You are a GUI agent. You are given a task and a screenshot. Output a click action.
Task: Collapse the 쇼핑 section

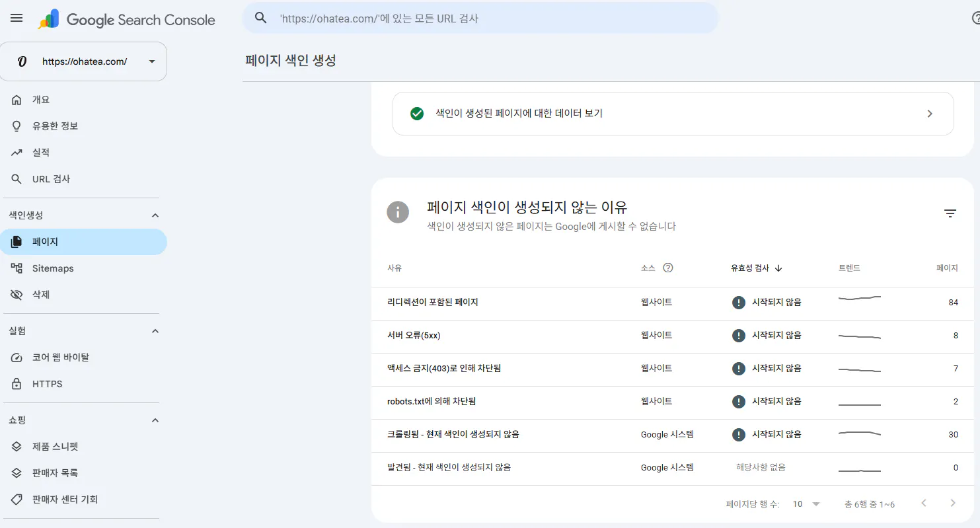click(155, 420)
